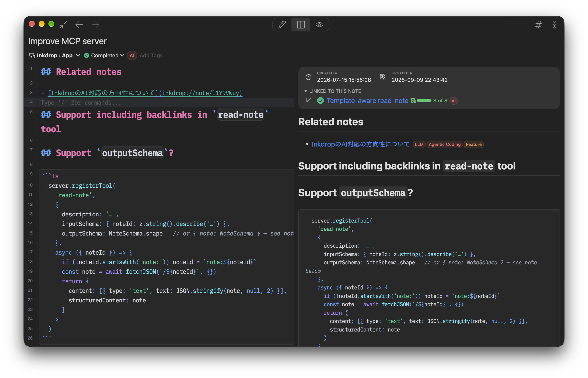Click the edit icon next to UPDATED AT
Viewport: 588px width, 378px height.
[383, 77]
